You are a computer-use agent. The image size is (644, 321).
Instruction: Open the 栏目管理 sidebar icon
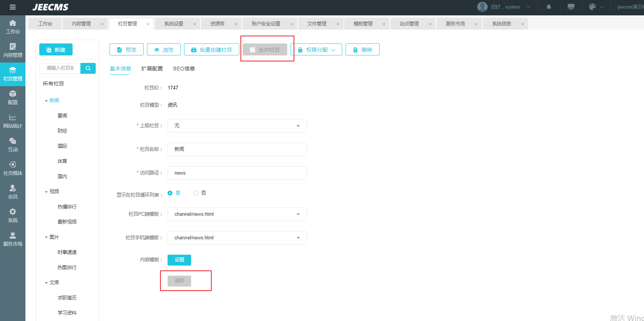point(13,70)
